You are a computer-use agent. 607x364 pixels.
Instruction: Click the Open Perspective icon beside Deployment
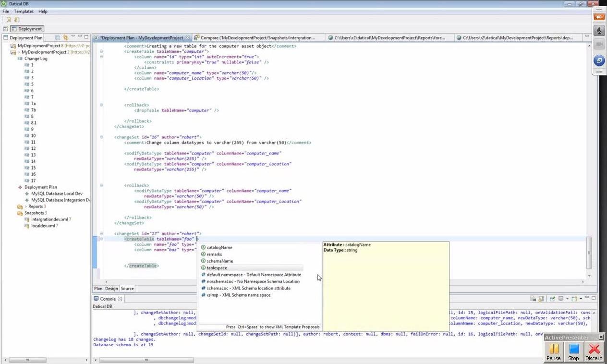[x=6, y=29]
